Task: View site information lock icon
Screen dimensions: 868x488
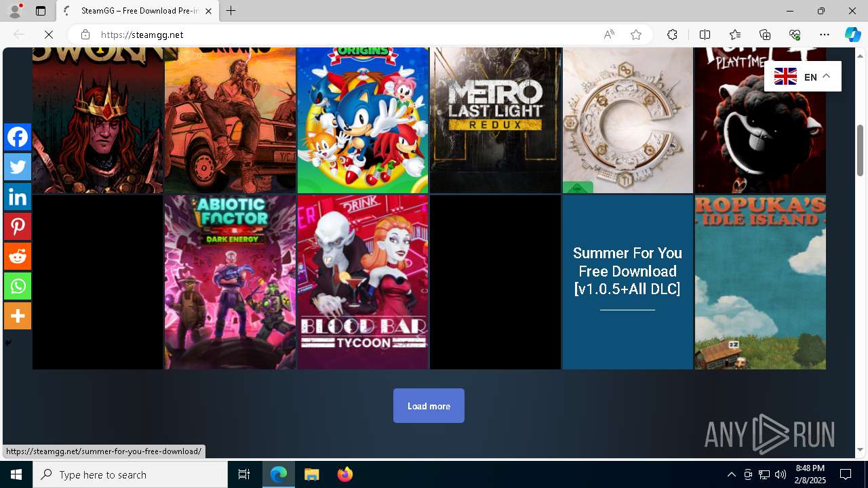Action: pyautogui.click(x=85, y=35)
